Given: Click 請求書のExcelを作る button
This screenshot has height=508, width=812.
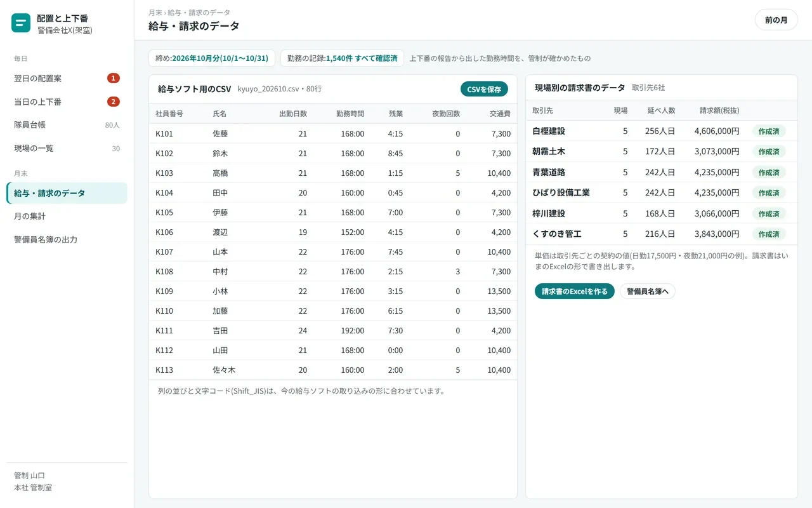Looking at the screenshot, I should tap(575, 291).
